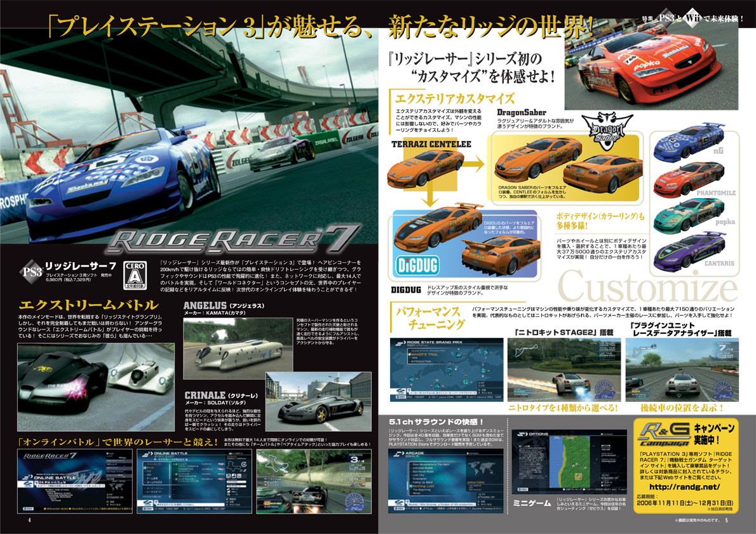This screenshot has height=534, width=756.
Task: Open the Ridge Racer 7 online battle title screenshot
Action: point(75,481)
